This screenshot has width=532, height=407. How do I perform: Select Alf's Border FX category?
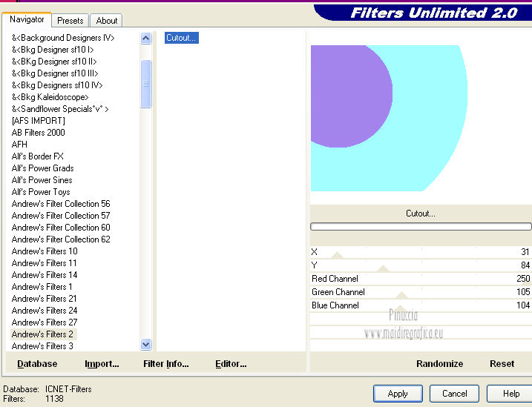pos(38,156)
